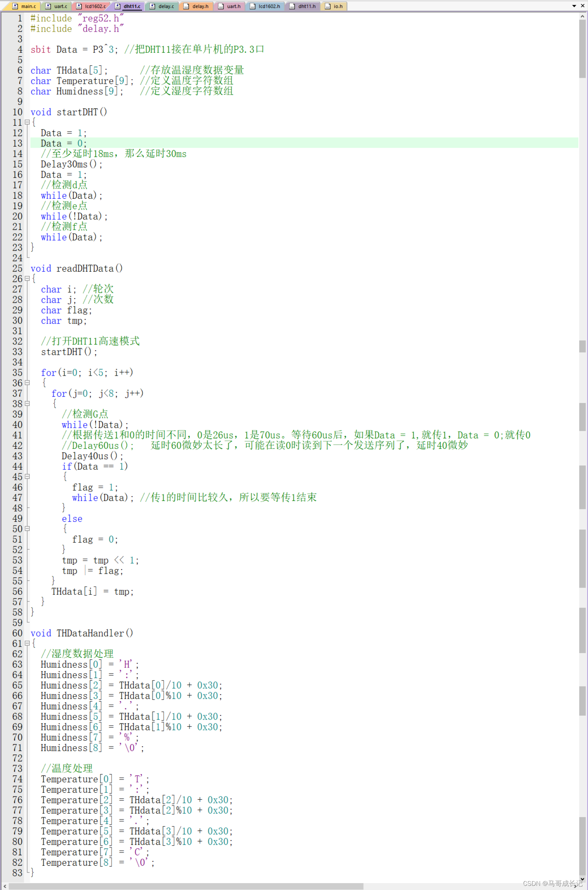Open the uart.c tab
This screenshot has height=890, width=588.
pos(57,6)
